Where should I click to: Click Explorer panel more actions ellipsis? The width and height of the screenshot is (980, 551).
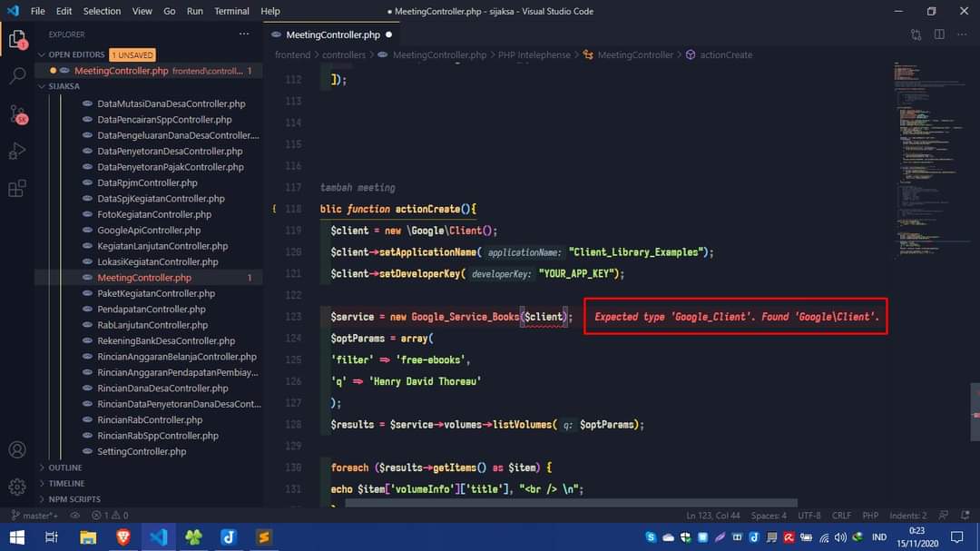click(244, 34)
